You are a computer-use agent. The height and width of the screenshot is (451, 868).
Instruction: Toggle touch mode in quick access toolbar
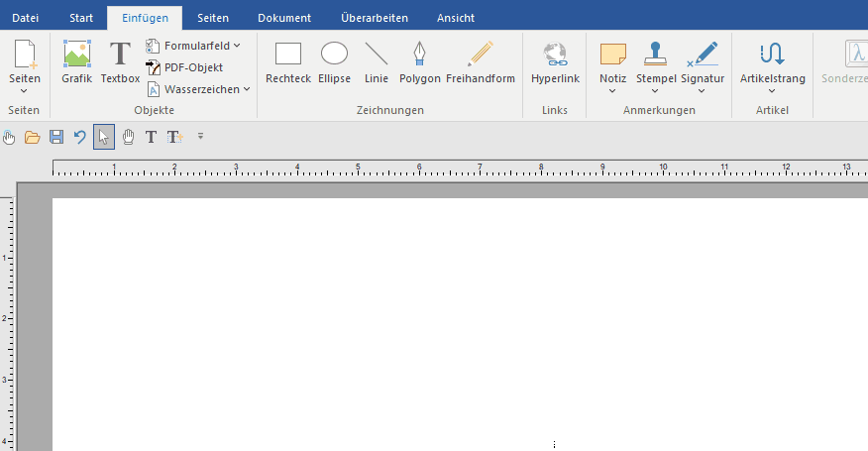click(9, 137)
